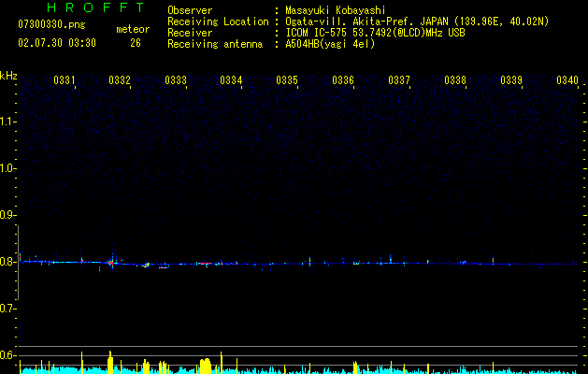Click the 0335 time marker

(287, 80)
